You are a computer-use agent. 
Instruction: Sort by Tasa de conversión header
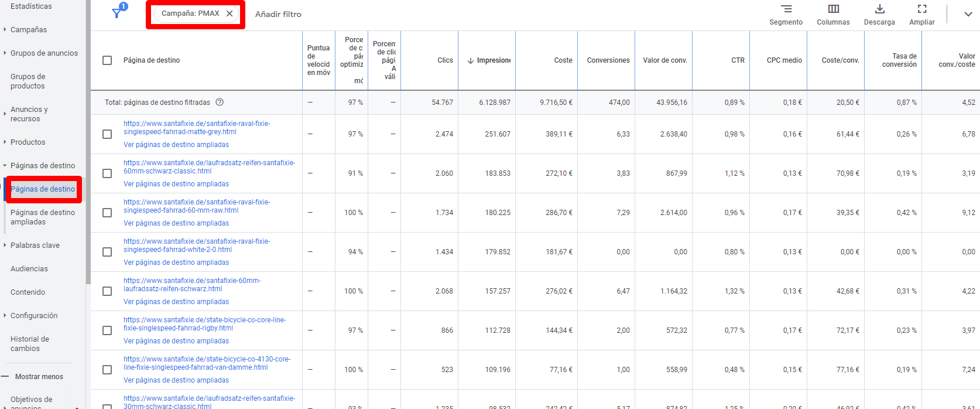tap(899, 60)
